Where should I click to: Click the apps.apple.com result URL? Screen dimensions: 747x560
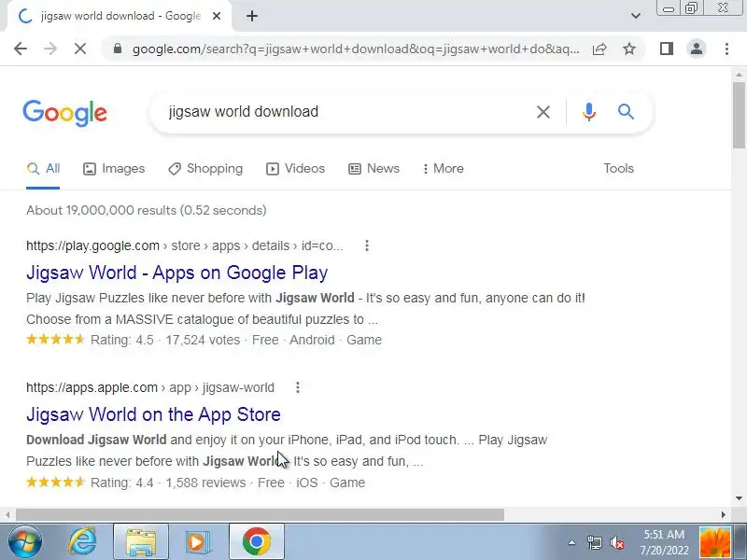pos(150,387)
